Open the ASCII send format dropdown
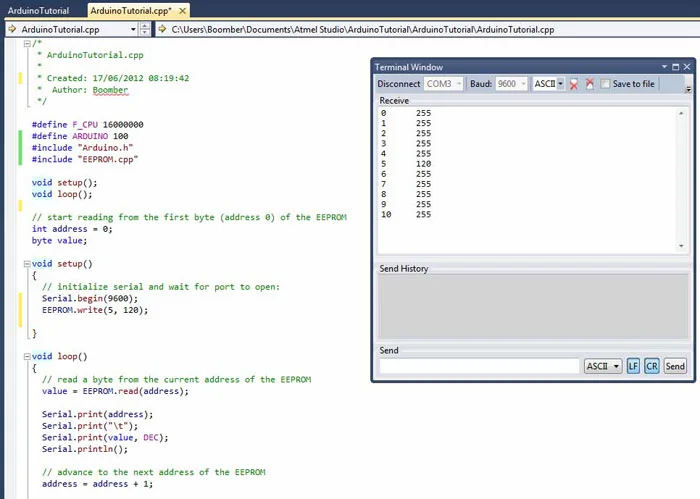 [603, 366]
